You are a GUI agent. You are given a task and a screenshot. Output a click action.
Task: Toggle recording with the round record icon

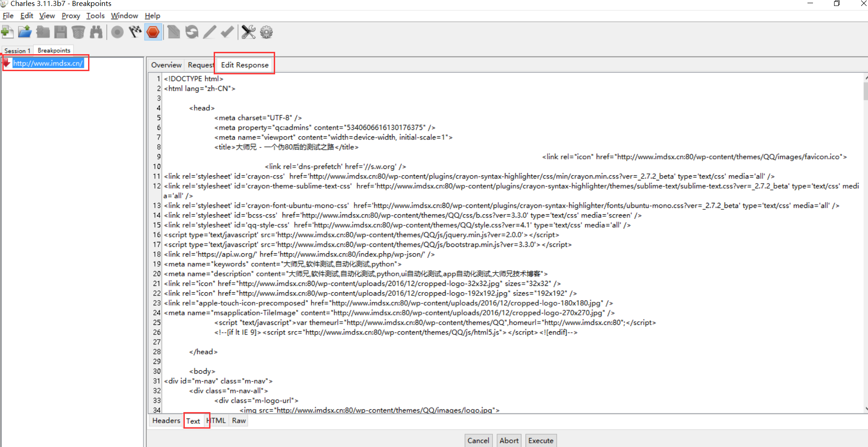[117, 32]
